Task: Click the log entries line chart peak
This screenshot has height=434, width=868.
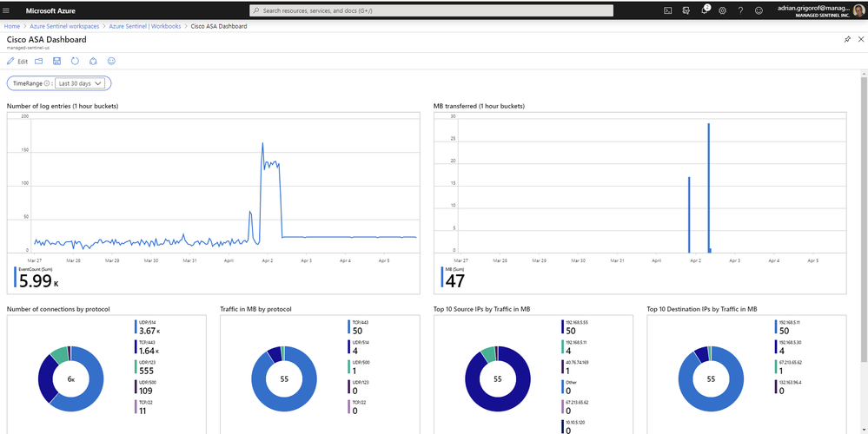Action: (x=262, y=144)
